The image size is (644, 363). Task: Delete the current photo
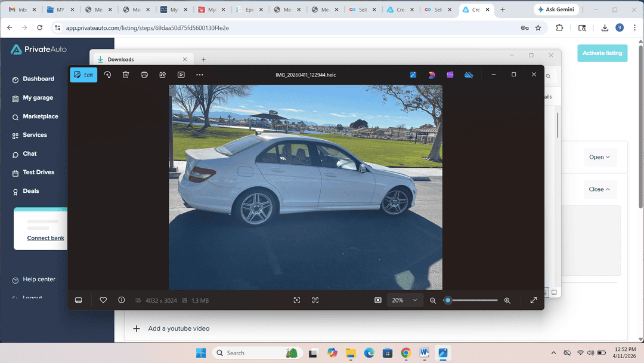click(126, 75)
